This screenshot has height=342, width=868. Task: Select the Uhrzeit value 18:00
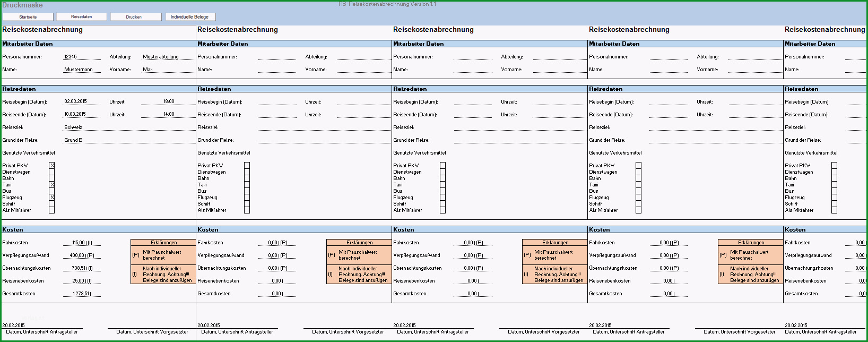pos(168,101)
